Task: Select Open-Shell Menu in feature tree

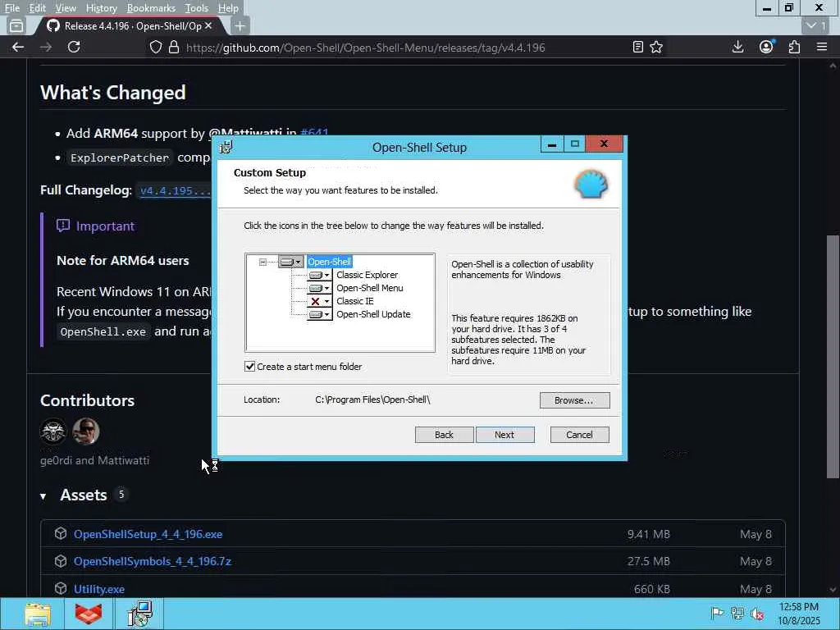Action: [370, 288]
